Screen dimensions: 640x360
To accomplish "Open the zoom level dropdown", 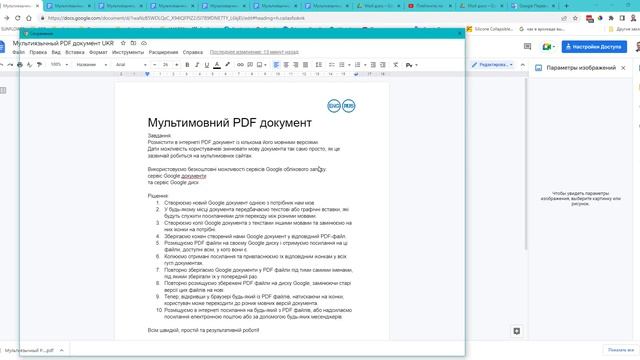I will tap(59, 64).
